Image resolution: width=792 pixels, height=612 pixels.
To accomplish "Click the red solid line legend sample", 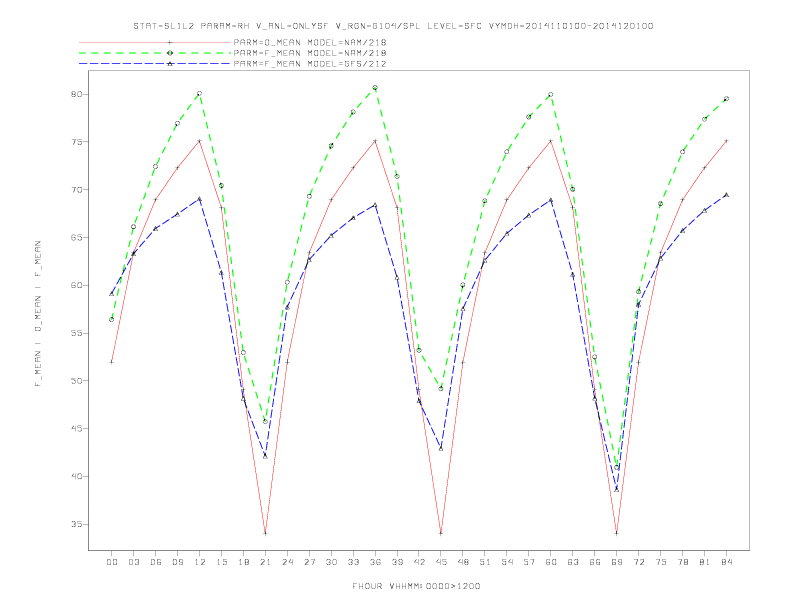I will point(155,42).
